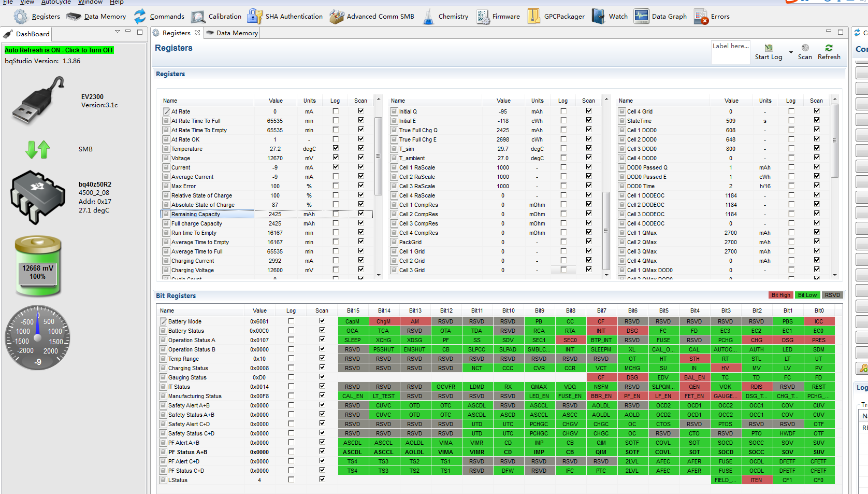Click up arrow of first register list scrollbar
This screenshot has height=494, width=868.
click(x=379, y=99)
